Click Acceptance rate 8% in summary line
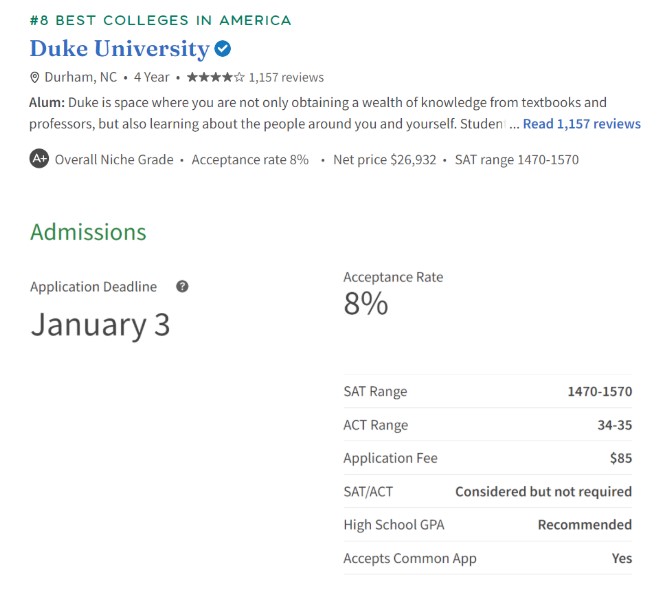 (250, 160)
